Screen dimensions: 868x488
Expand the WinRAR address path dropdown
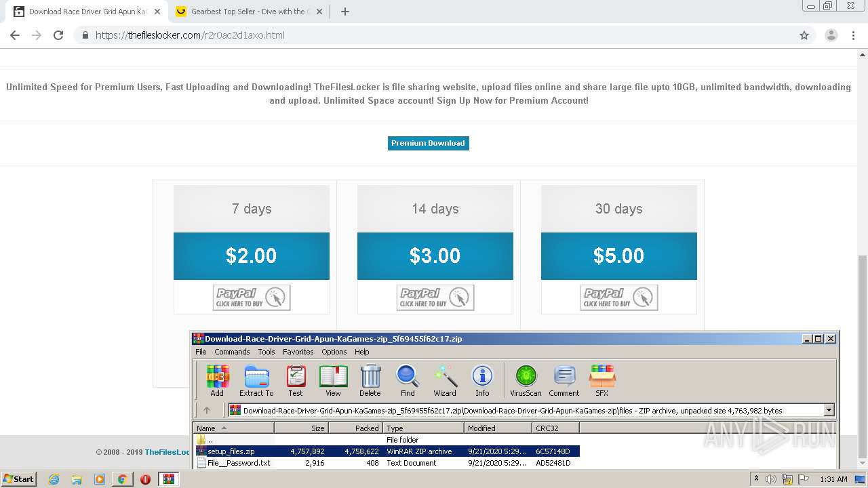829,410
